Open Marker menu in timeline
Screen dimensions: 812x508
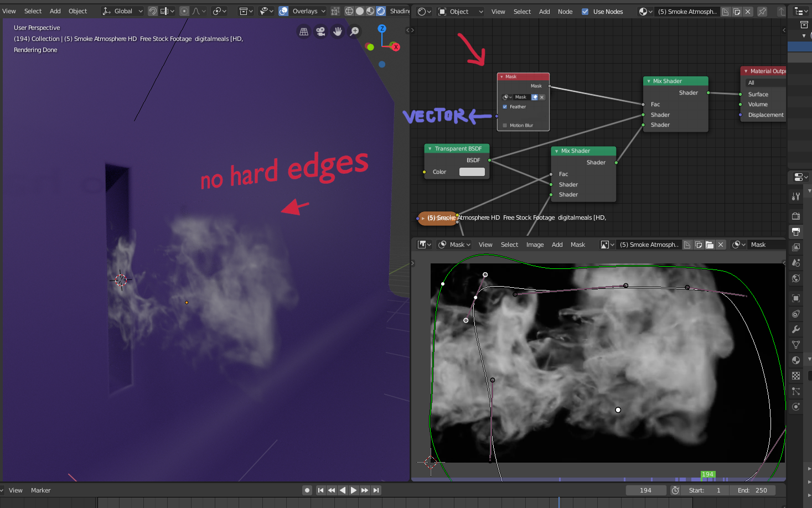pyautogui.click(x=40, y=490)
